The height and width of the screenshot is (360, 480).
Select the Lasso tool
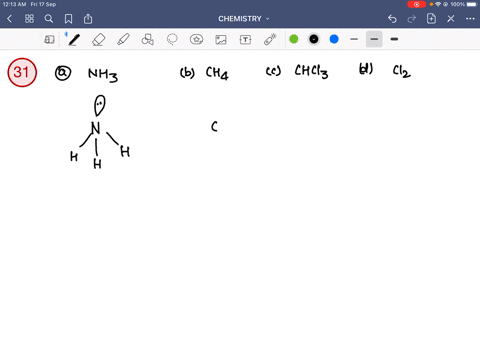172,39
